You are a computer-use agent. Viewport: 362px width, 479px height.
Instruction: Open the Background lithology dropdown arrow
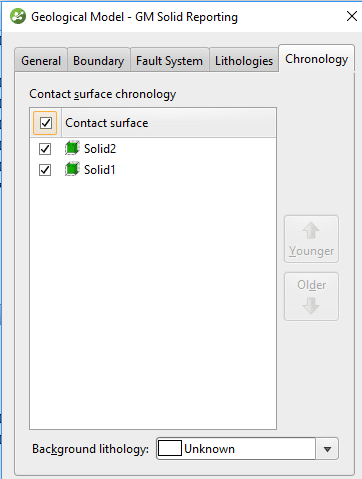[327, 449]
